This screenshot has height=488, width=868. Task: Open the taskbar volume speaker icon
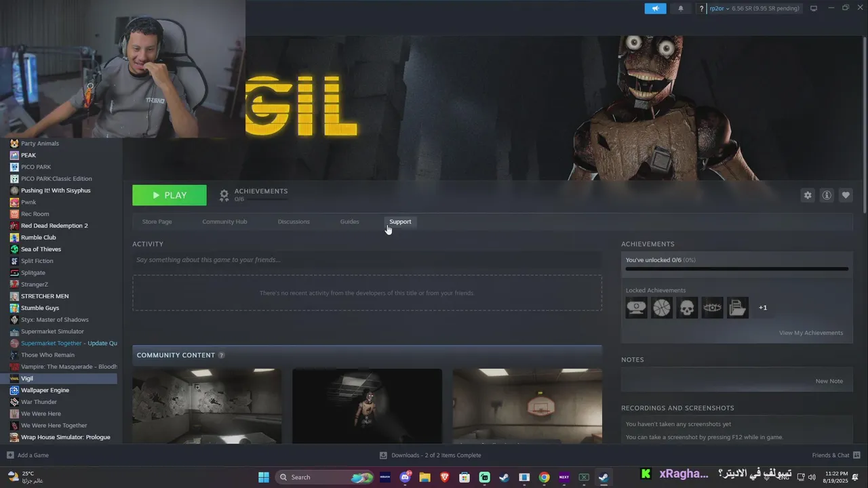tap(812, 477)
